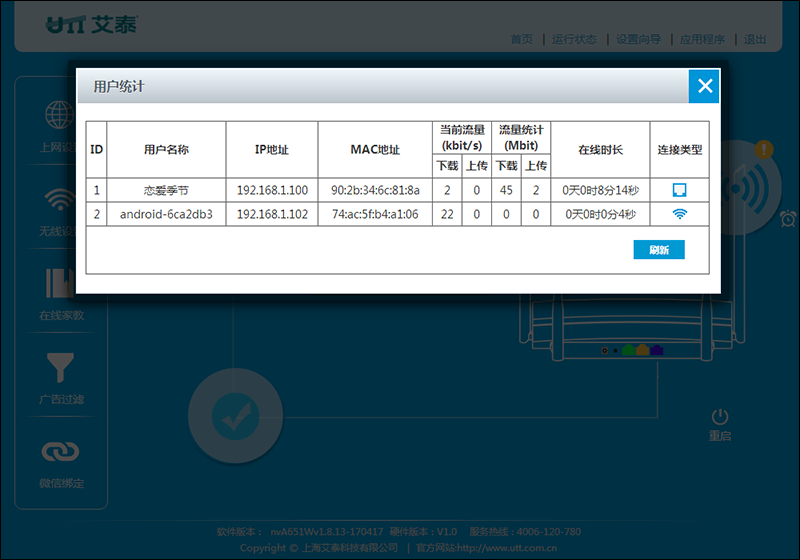Click the 退出 logout link

tap(755, 39)
